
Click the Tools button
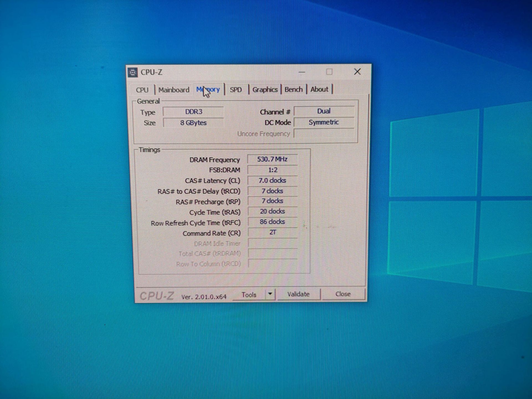(x=249, y=295)
